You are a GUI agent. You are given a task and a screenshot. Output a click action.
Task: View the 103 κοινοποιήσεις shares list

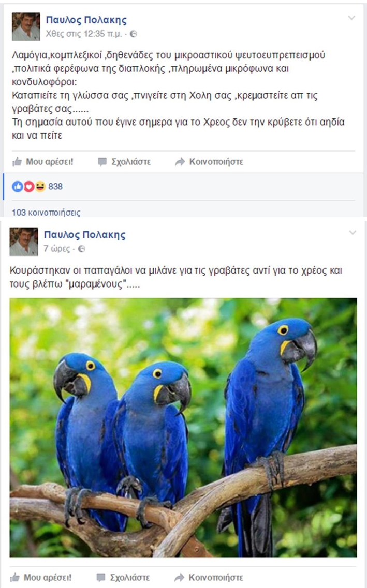click(x=46, y=213)
